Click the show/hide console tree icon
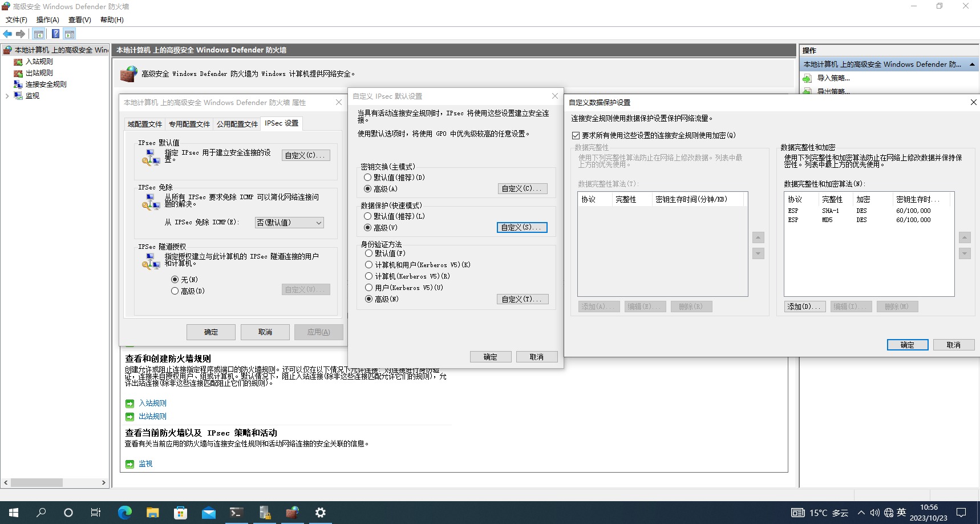The width and height of the screenshot is (980, 524). tap(39, 34)
